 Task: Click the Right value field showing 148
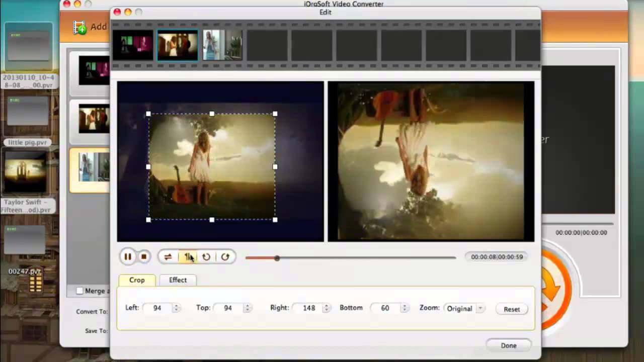pos(307,308)
